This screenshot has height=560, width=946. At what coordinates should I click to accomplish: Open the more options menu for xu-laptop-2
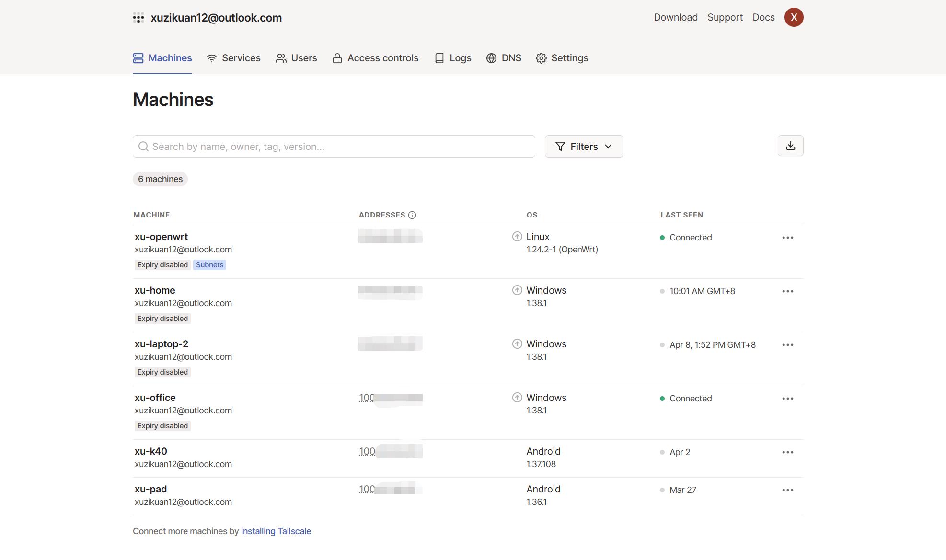788,345
